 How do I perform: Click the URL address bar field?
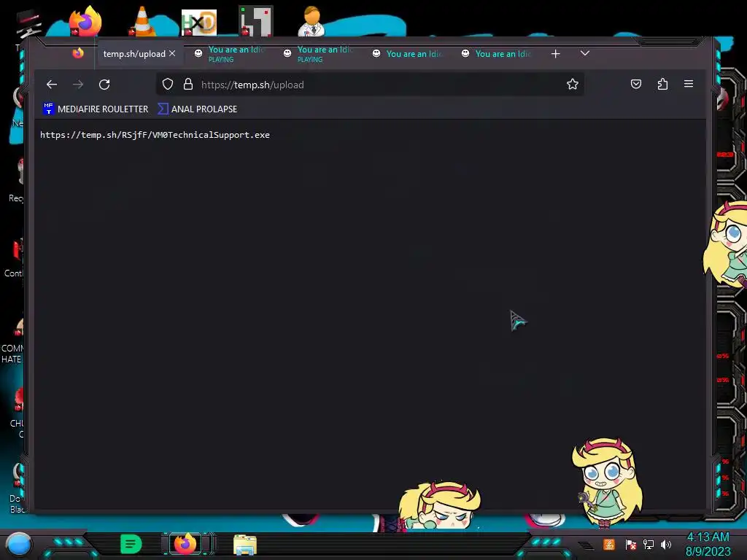(x=370, y=85)
